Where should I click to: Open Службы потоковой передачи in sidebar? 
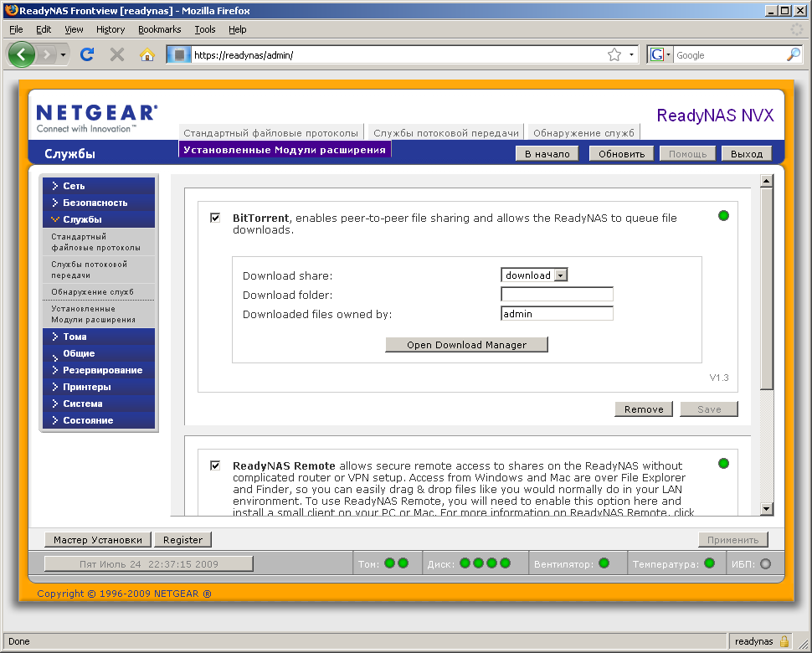pyautogui.click(x=99, y=270)
